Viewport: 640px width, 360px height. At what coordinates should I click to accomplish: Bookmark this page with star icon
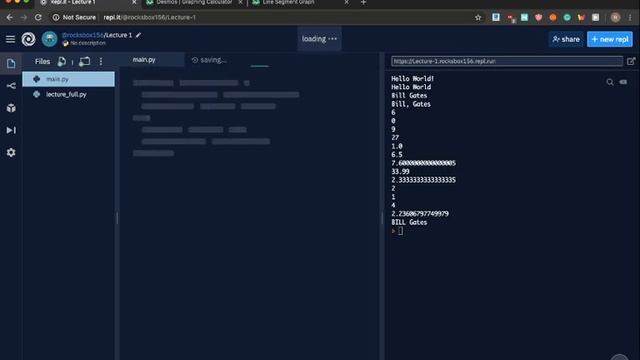478,18
